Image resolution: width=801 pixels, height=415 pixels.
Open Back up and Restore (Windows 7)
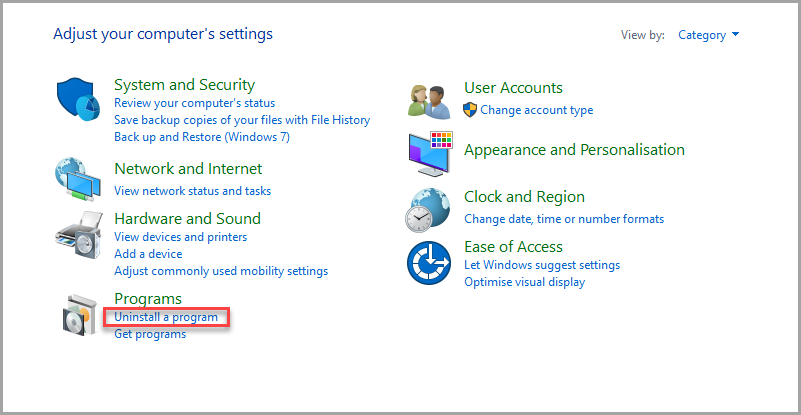point(200,136)
